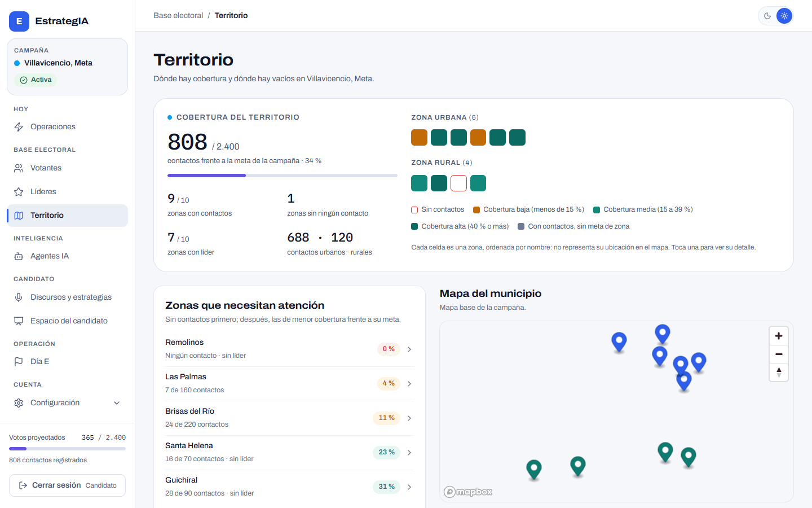Click Base electoral breadcrumb link

(178, 16)
